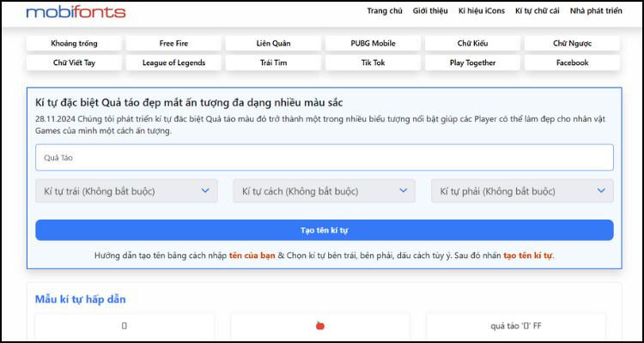Viewport: 644px width, 343px height.
Task: Select the Chữ Ngược category
Action: coord(572,43)
